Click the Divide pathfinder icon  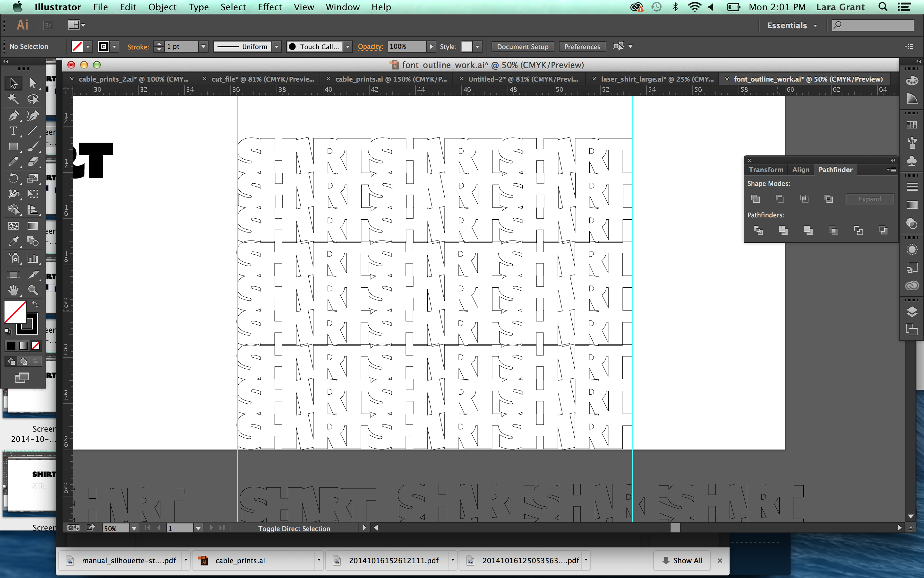pyautogui.click(x=758, y=231)
